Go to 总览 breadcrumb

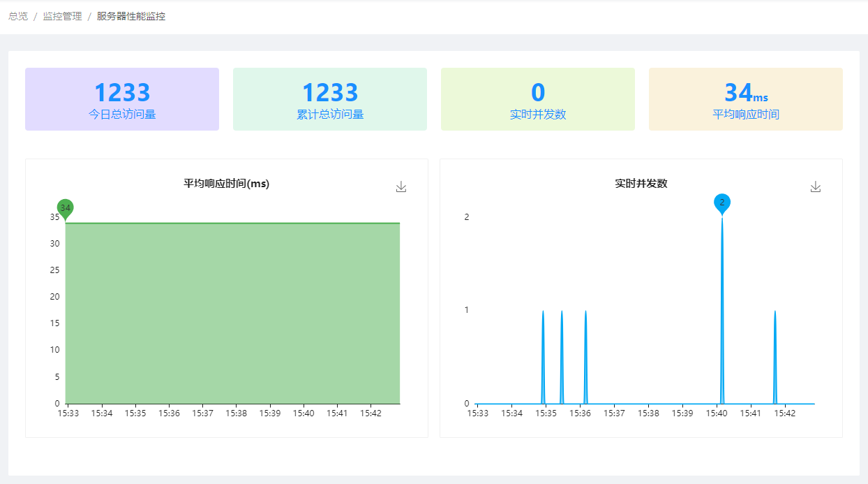(x=18, y=16)
